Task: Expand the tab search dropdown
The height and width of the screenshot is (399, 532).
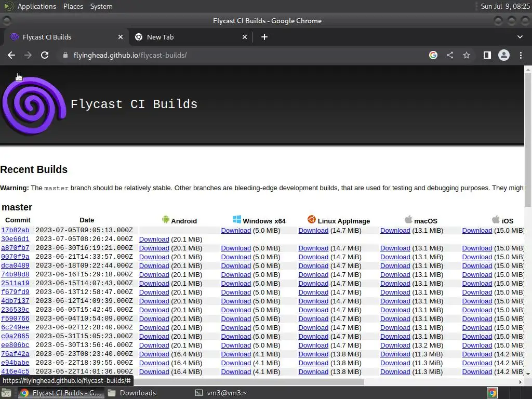Action: pos(520,37)
